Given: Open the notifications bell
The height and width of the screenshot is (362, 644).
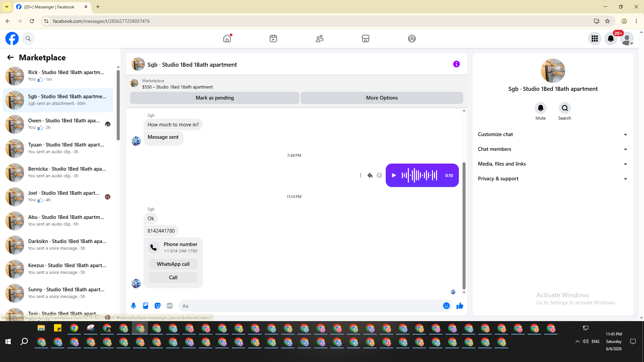Looking at the screenshot, I should pos(611,39).
